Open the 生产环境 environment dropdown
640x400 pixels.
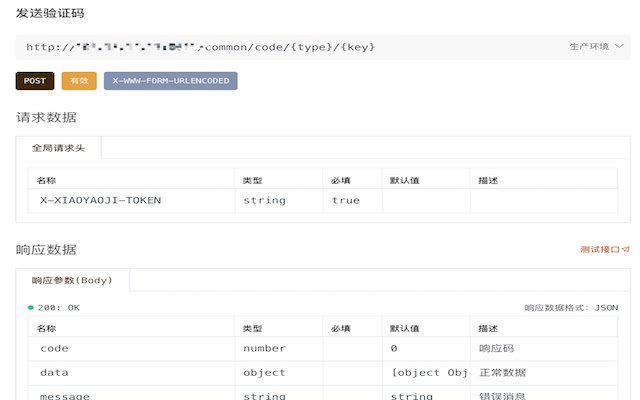point(596,47)
